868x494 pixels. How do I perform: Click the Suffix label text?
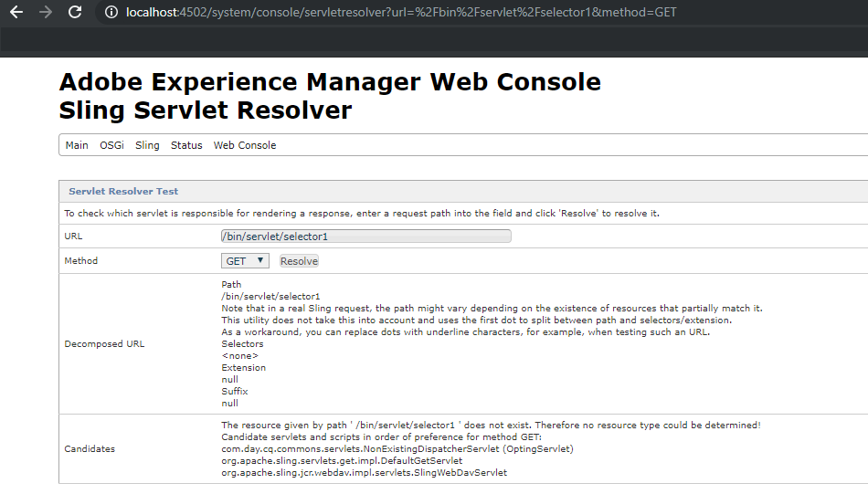(x=235, y=391)
